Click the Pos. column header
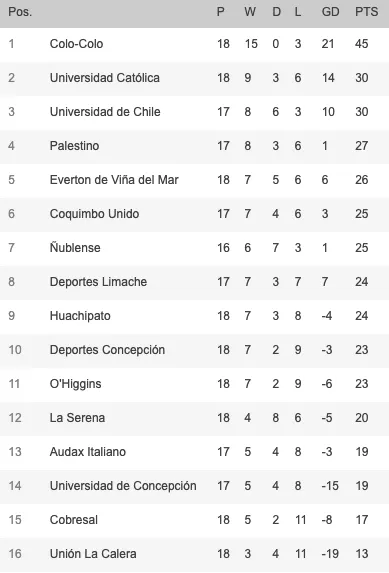The width and height of the screenshot is (389, 573). click(20, 12)
